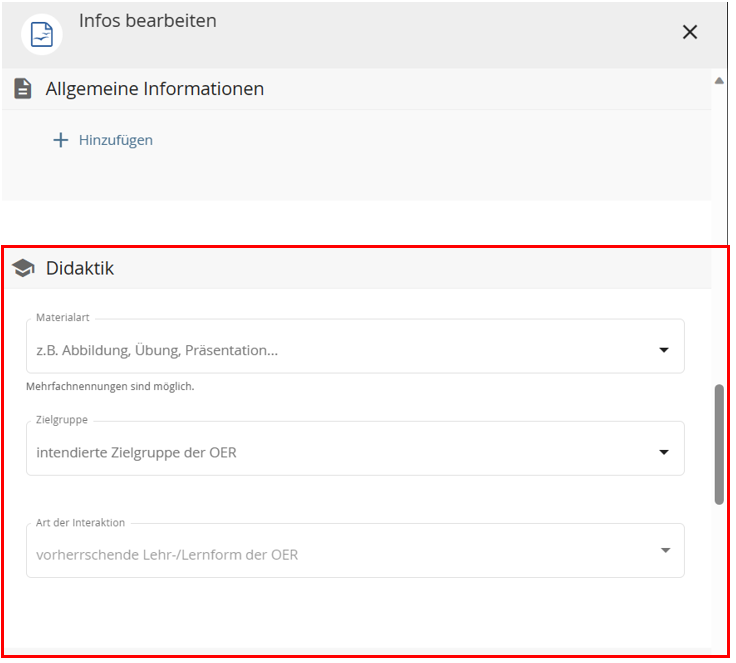Click the Mehrfachnennungen sind möglich hint
Viewport: 736px width, 663px height.
110,386
